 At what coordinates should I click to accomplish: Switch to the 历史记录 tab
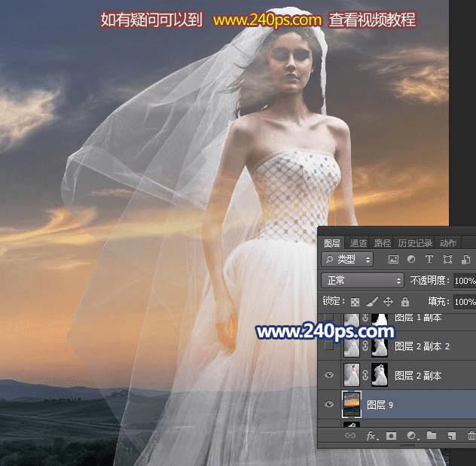click(x=415, y=243)
